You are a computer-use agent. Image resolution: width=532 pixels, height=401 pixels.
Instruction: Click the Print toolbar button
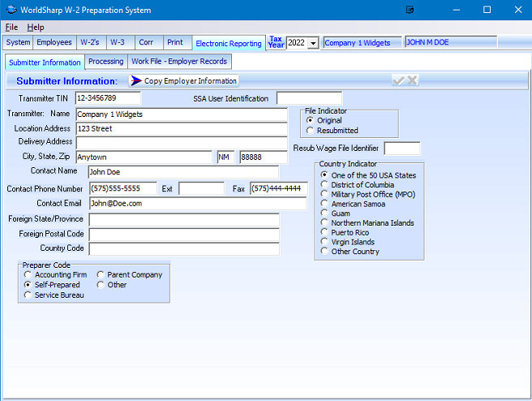pos(174,42)
